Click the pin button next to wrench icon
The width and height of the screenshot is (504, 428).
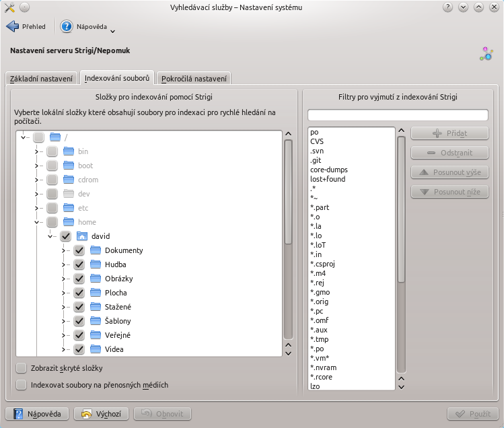click(25, 7)
